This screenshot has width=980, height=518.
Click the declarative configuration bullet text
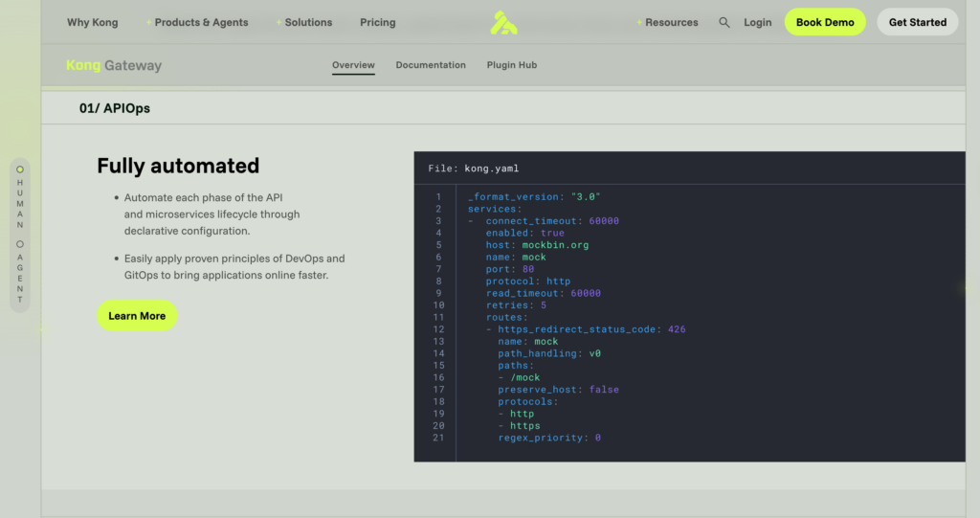point(212,214)
